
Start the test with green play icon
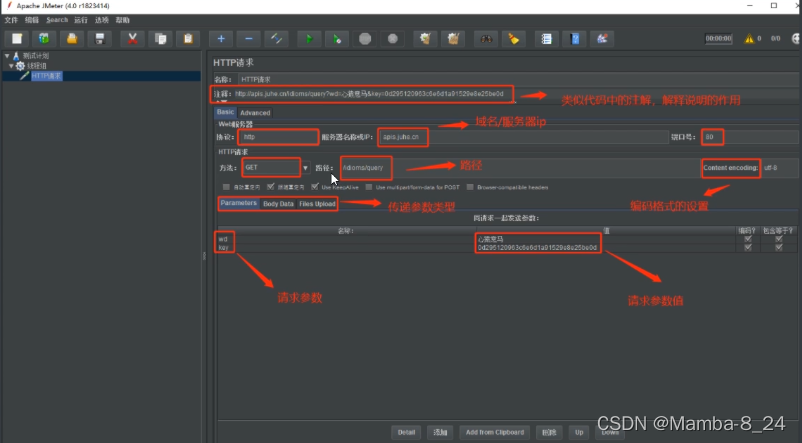coord(309,39)
